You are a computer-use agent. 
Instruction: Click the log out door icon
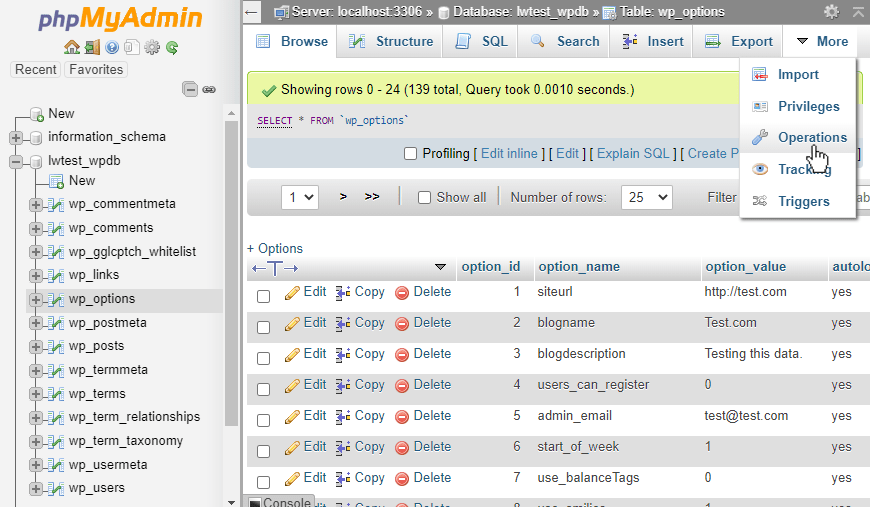[92, 48]
